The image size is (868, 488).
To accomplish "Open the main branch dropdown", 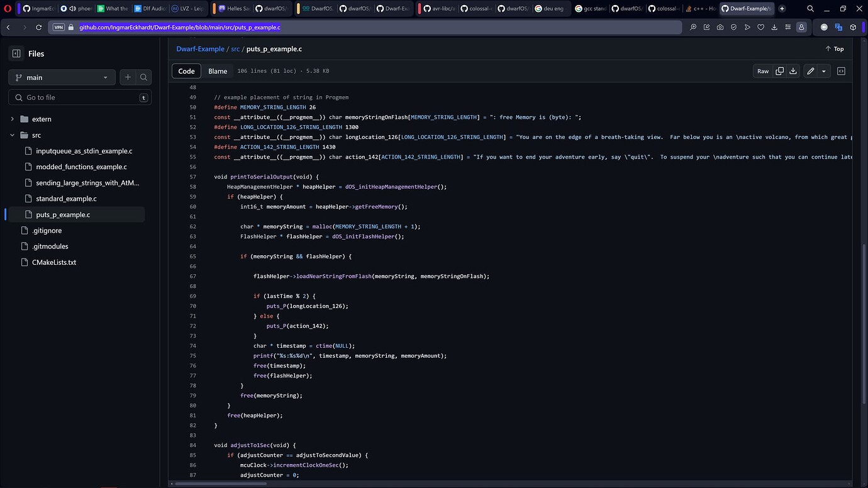I will 62,77.
